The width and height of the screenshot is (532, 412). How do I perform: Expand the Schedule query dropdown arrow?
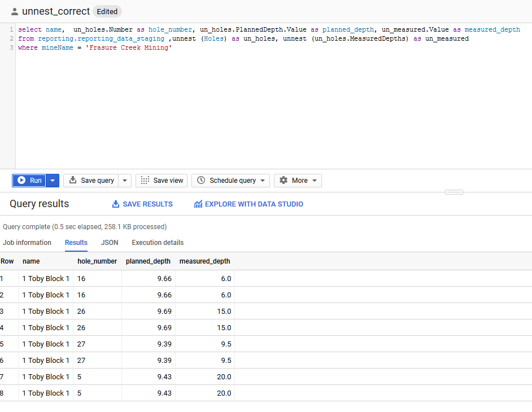pyautogui.click(x=263, y=181)
